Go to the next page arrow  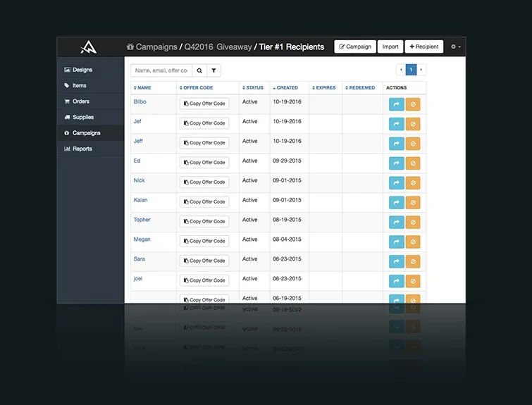tap(421, 70)
